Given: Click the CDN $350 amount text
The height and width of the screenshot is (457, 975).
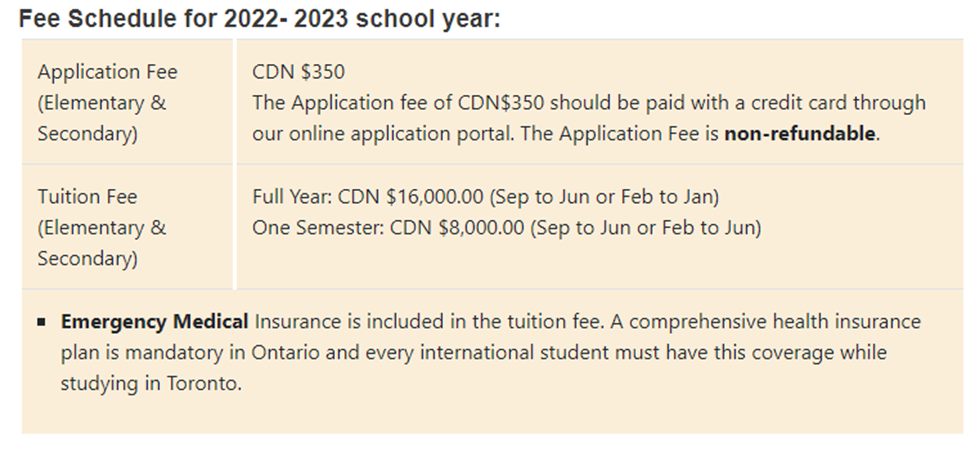Looking at the screenshot, I should (298, 72).
